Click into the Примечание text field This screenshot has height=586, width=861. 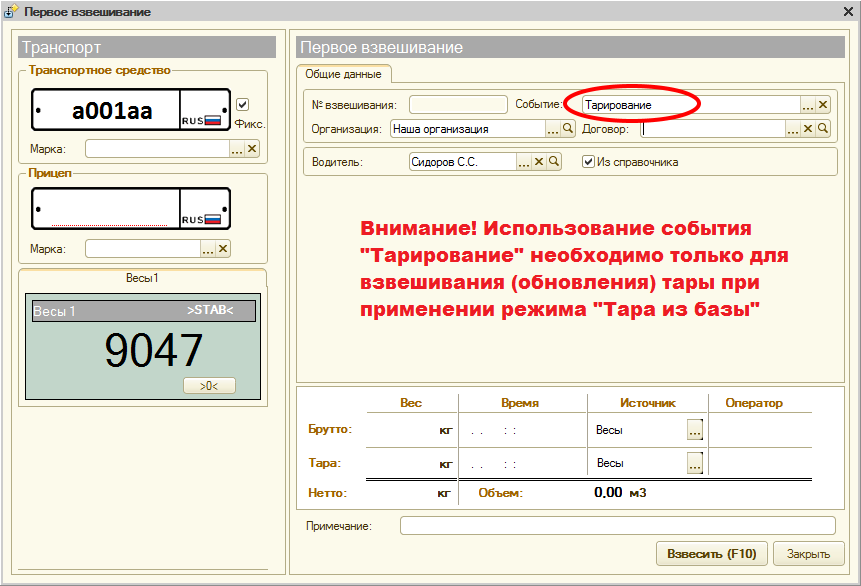(x=617, y=526)
